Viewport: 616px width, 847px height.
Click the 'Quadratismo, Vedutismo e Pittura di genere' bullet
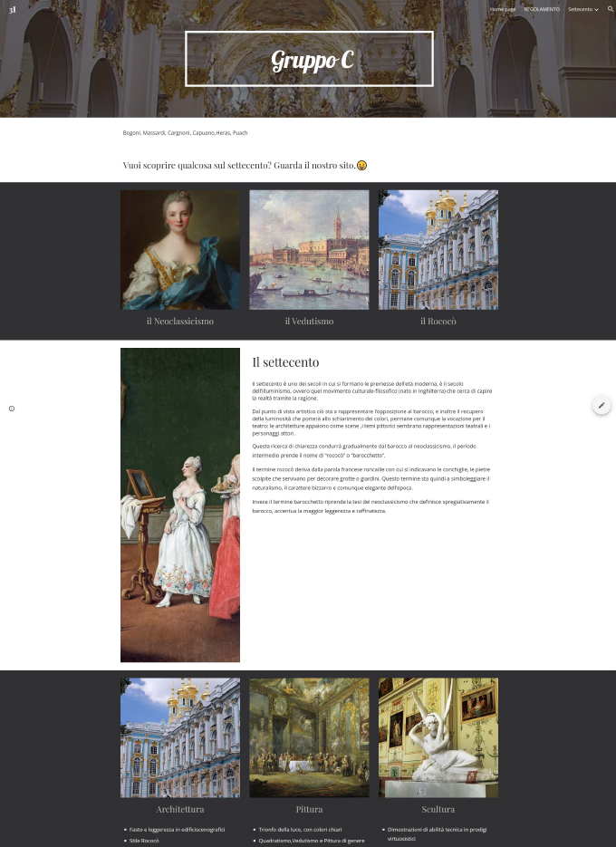click(312, 841)
